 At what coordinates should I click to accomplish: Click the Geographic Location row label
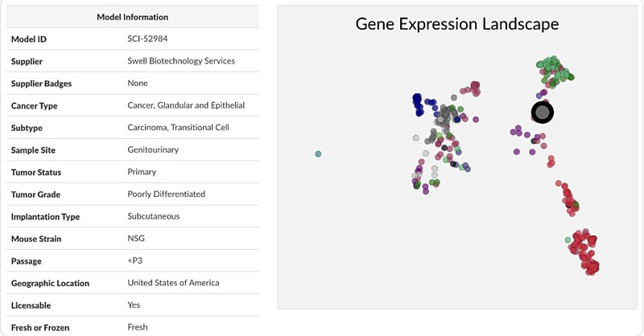pyautogui.click(x=50, y=283)
